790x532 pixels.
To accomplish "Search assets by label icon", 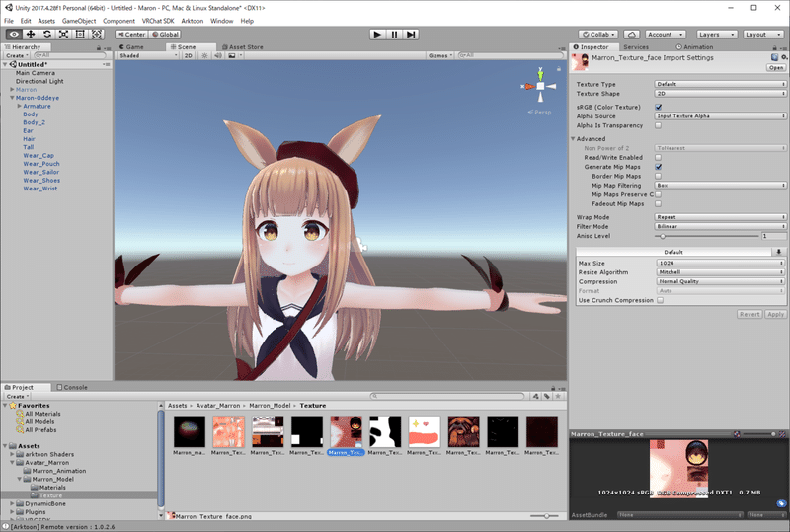I will click(547, 396).
